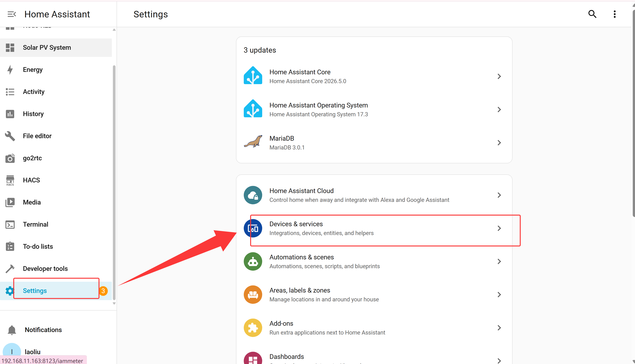Viewport: 635px width, 364px height.
Task: Open Areas, labels & zones settings
Action: point(374,295)
